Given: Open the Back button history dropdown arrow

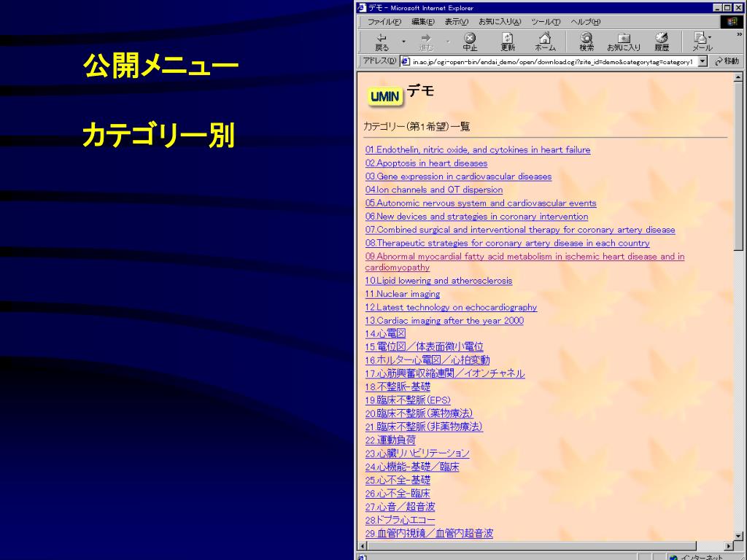Looking at the screenshot, I should point(403,42).
